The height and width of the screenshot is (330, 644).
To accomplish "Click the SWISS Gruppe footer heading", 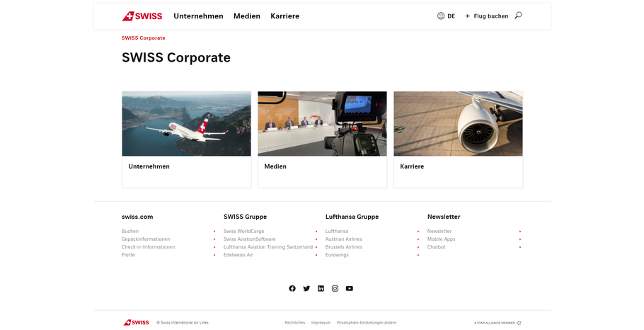I will (x=245, y=217).
